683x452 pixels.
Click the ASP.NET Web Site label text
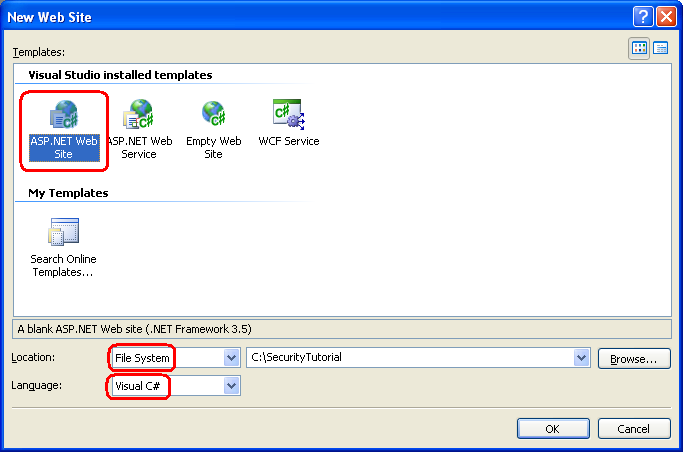[64, 148]
